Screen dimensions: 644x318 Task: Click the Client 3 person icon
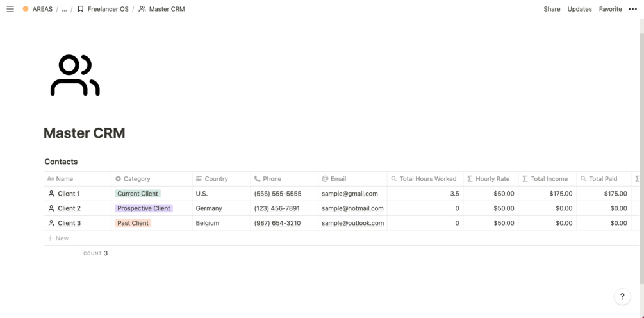(51, 223)
